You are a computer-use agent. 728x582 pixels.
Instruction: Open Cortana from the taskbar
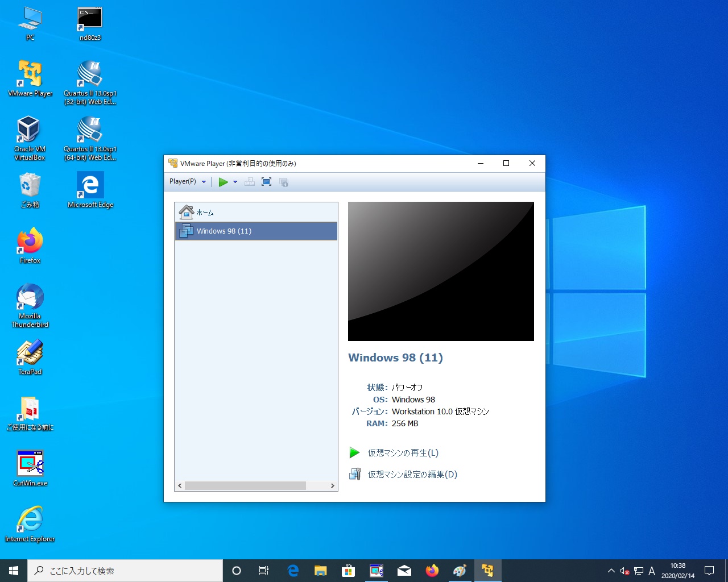[237, 571]
